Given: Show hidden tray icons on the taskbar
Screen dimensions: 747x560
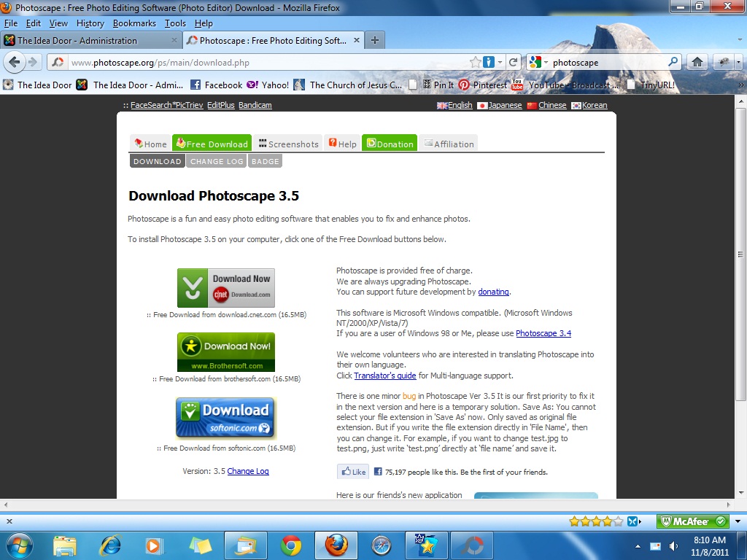Looking at the screenshot, I should (638, 546).
